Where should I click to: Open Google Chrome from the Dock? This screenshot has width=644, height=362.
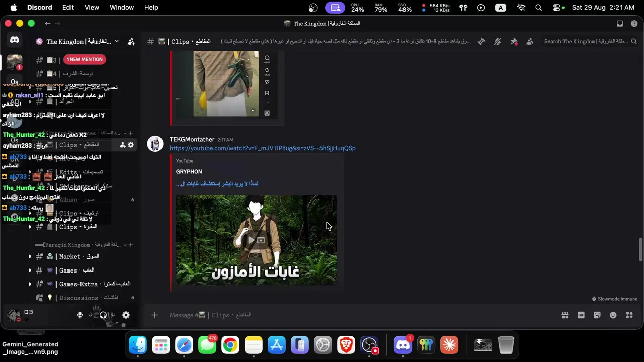click(230, 345)
